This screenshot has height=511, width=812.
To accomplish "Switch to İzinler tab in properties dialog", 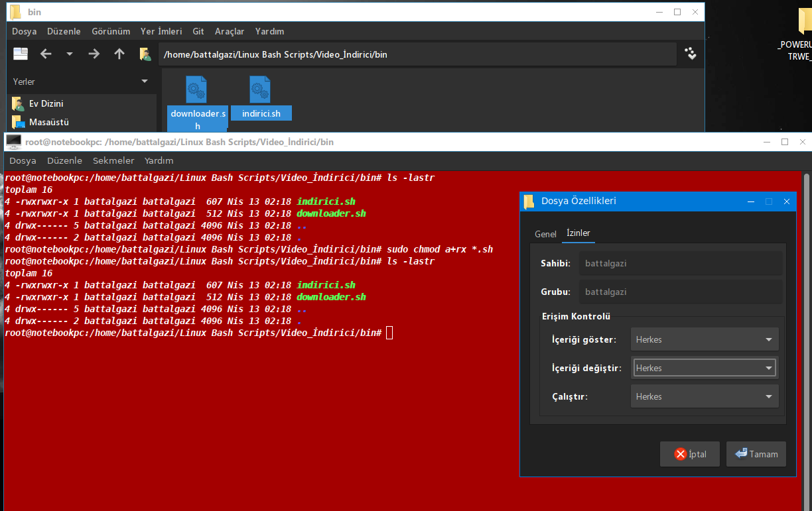I will pyautogui.click(x=578, y=233).
